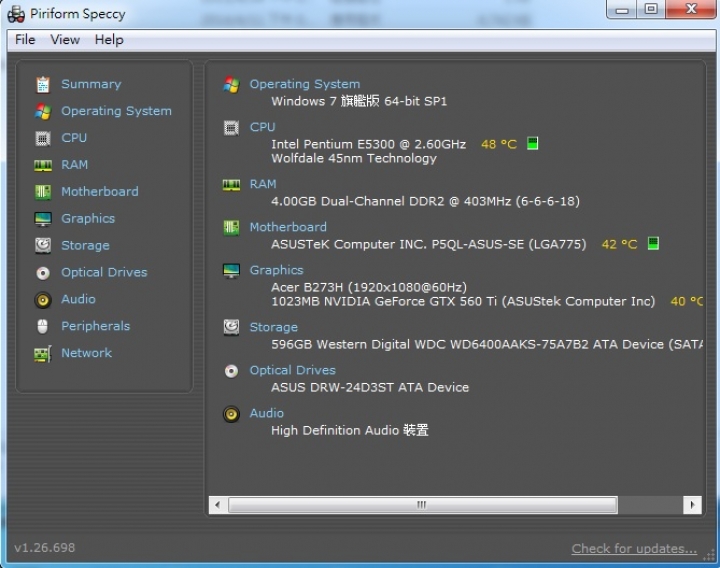Click the CPU chip icon in the sidebar

coord(43,138)
